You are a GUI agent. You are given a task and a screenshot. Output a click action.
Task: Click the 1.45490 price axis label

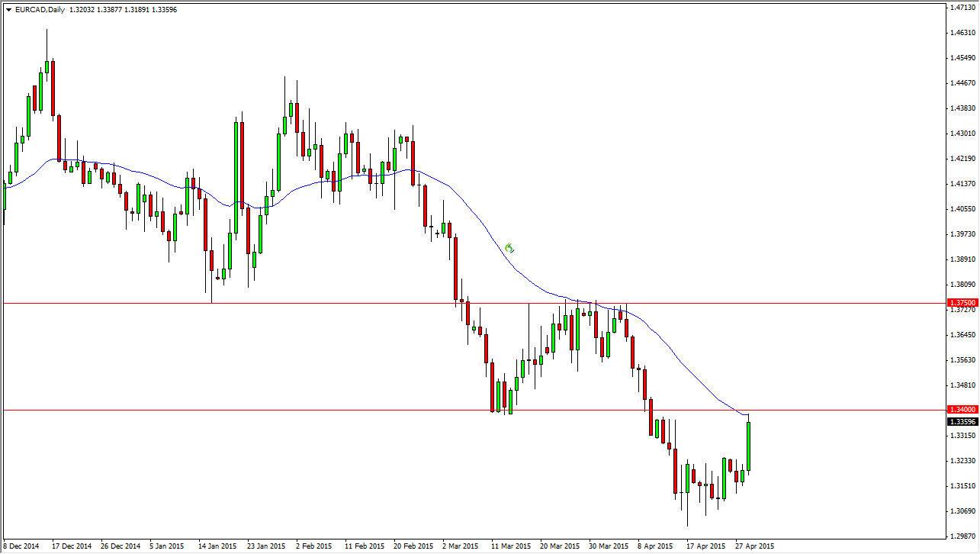click(x=964, y=58)
